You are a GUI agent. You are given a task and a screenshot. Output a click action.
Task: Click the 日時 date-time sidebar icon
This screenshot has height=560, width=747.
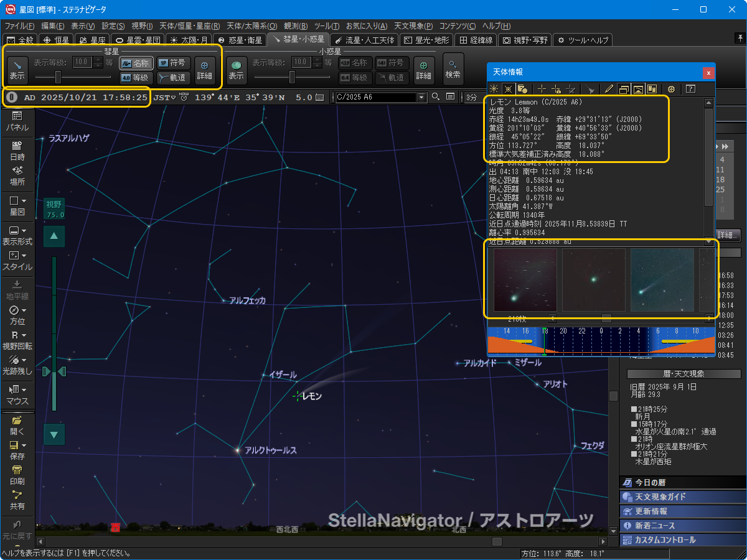(17, 151)
